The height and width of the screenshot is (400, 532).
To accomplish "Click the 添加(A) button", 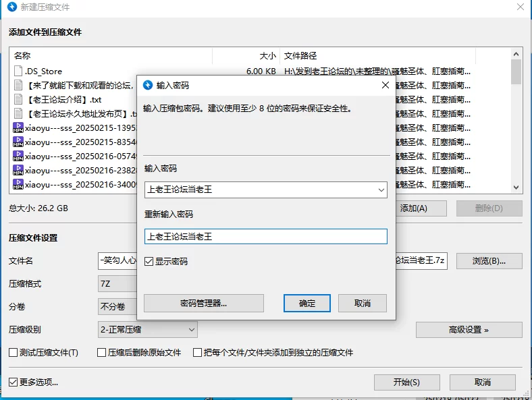I will 421,208.
